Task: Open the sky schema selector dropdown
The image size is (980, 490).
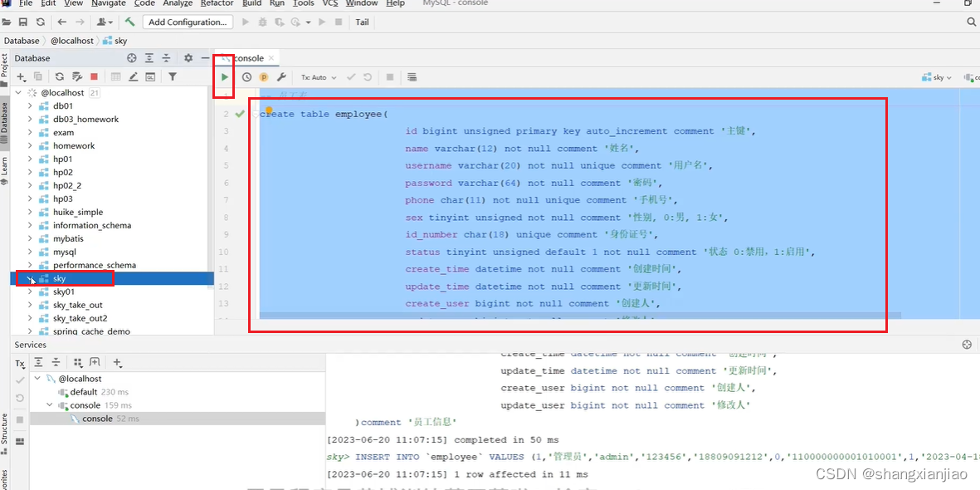Action: point(937,77)
